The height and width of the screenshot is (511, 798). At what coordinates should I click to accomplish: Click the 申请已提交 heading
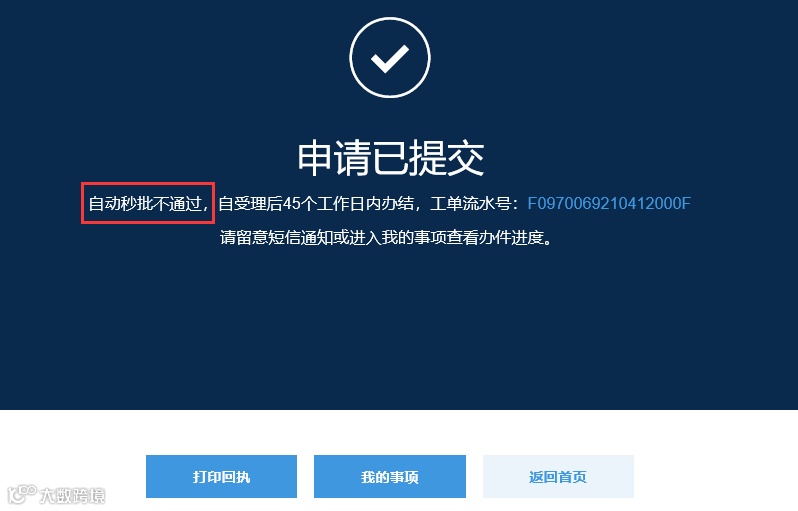(x=390, y=158)
